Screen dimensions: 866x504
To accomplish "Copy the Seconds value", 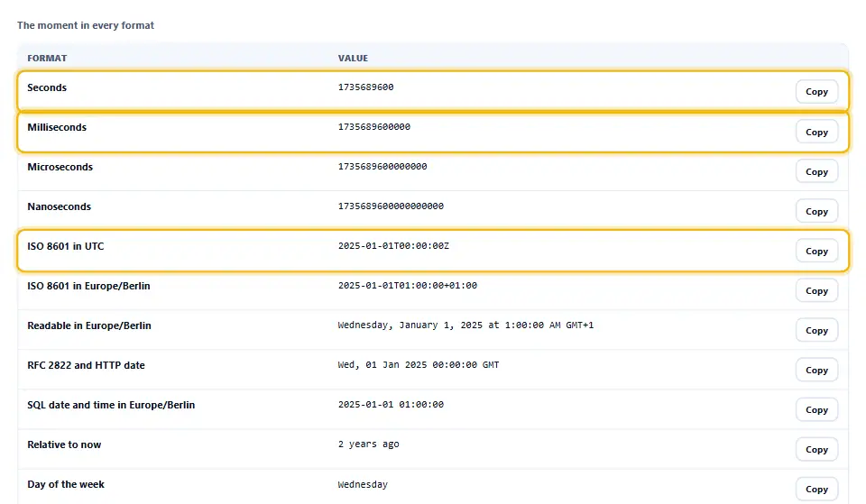I will [816, 92].
